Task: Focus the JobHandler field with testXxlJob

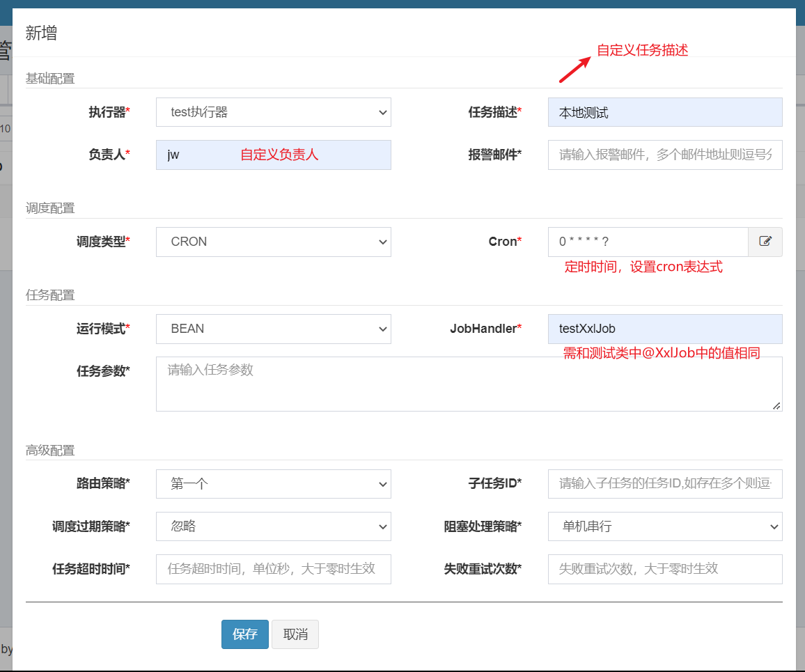Action: click(x=665, y=329)
